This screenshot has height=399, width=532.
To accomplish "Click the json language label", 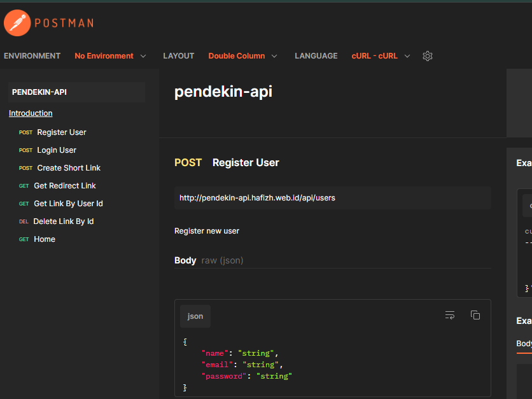I will point(195,316).
